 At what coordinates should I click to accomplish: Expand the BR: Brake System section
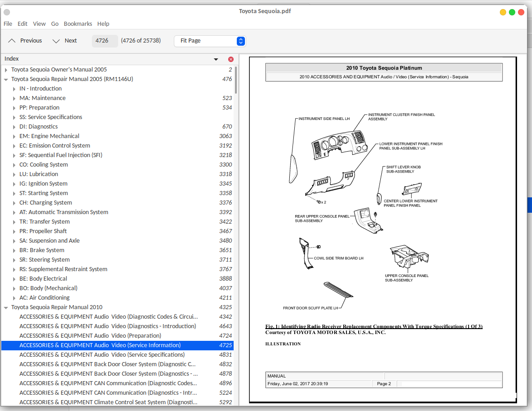(x=14, y=250)
